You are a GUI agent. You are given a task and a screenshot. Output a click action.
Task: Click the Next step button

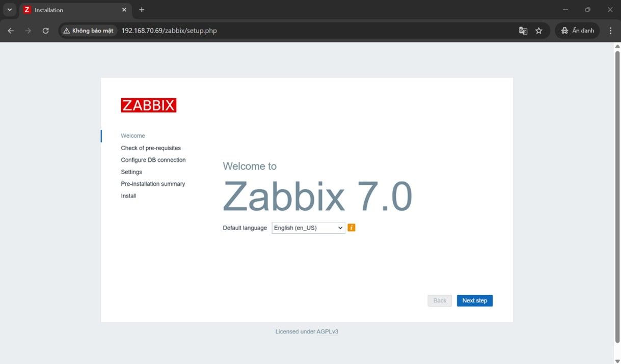[x=474, y=301]
